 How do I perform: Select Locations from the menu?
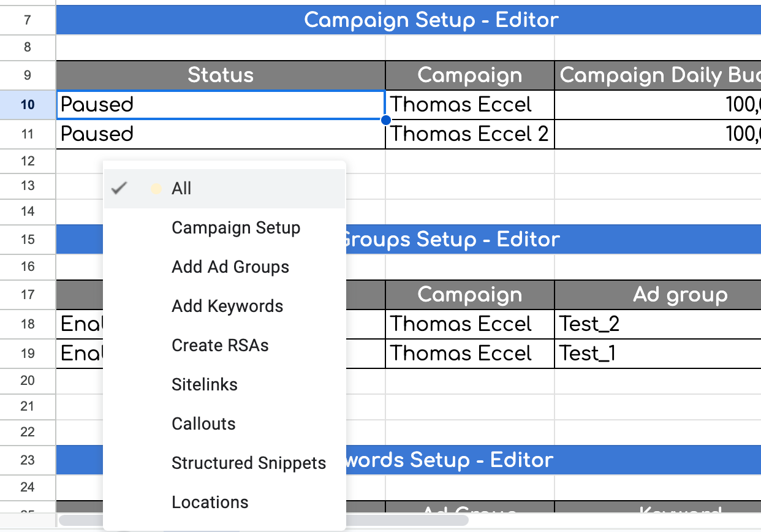point(210,503)
